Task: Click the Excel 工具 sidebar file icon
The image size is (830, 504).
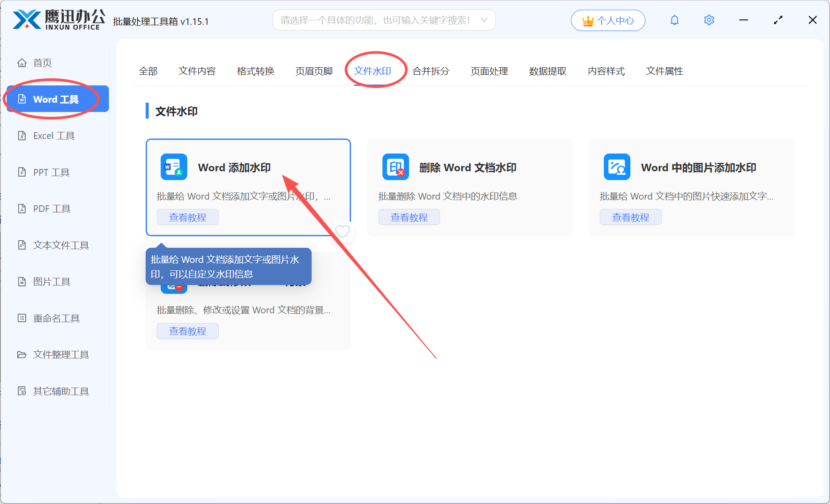Action: (x=22, y=136)
